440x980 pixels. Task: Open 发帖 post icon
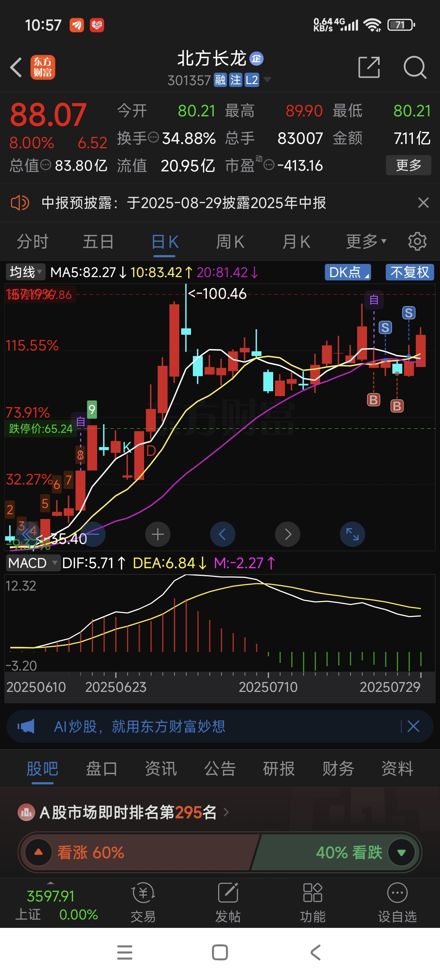pos(228,903)
